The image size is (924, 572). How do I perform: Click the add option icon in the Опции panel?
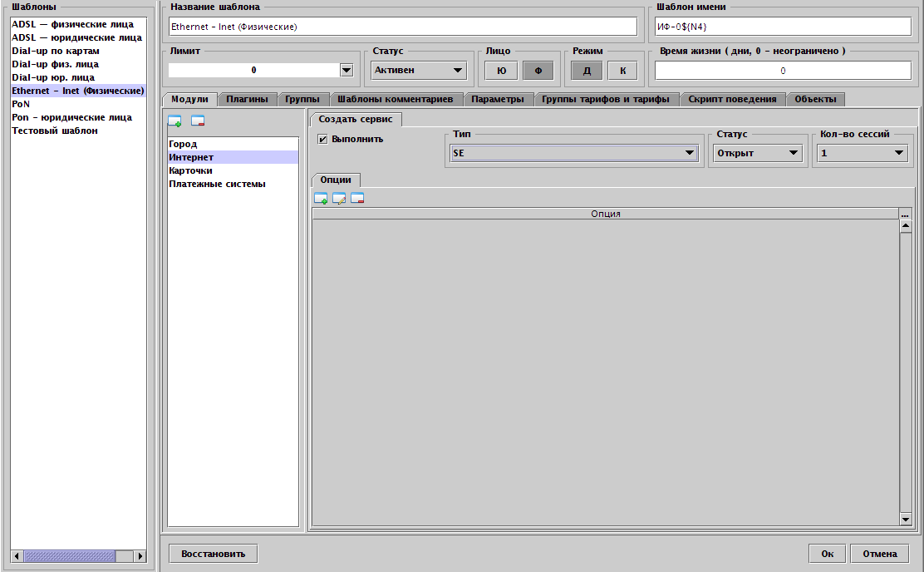321,198
